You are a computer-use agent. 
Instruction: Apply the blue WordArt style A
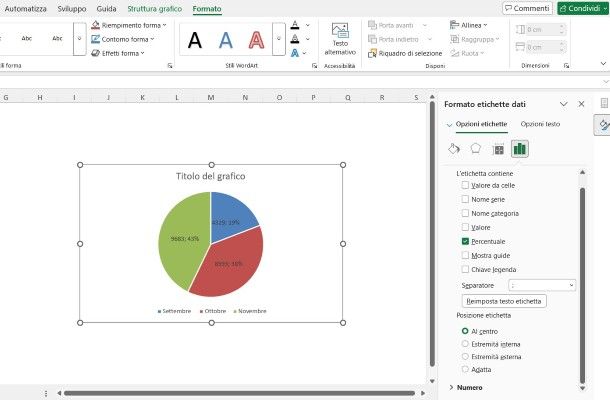(226, 40)
